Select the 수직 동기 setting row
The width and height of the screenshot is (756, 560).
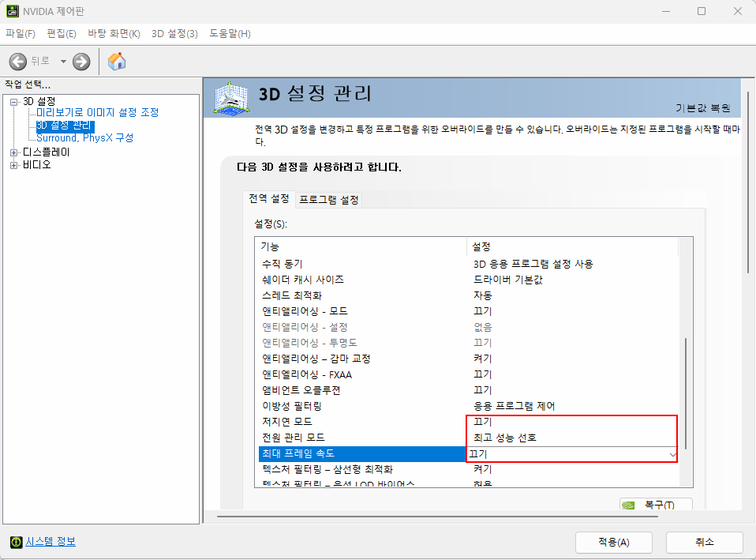468,264
